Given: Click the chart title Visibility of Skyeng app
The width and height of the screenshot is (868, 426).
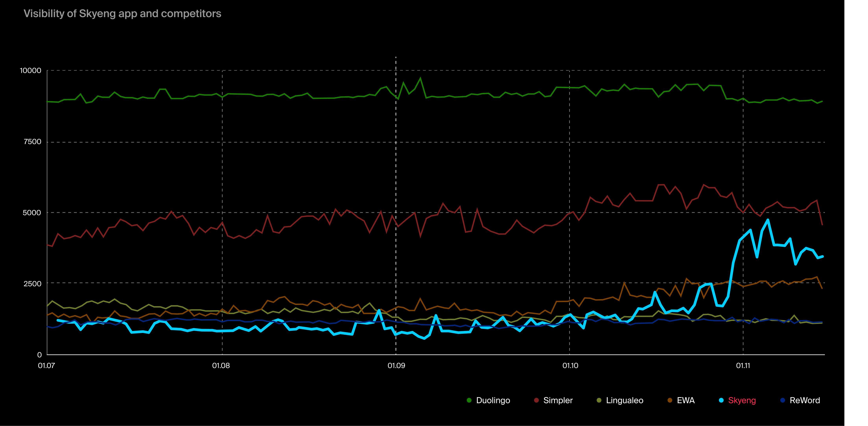Looking at the screenshot, I should 122,14.
